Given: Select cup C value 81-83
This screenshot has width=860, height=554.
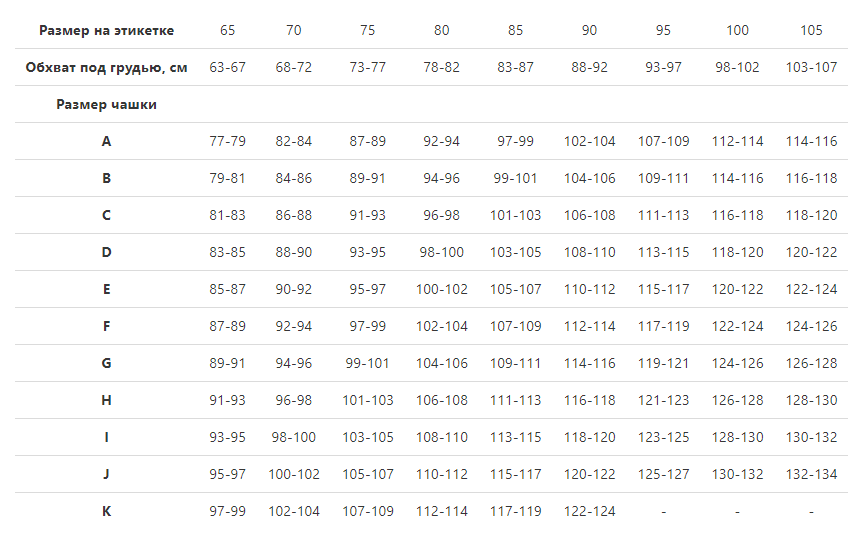Looking at the screenshot, I should [227, 216].
